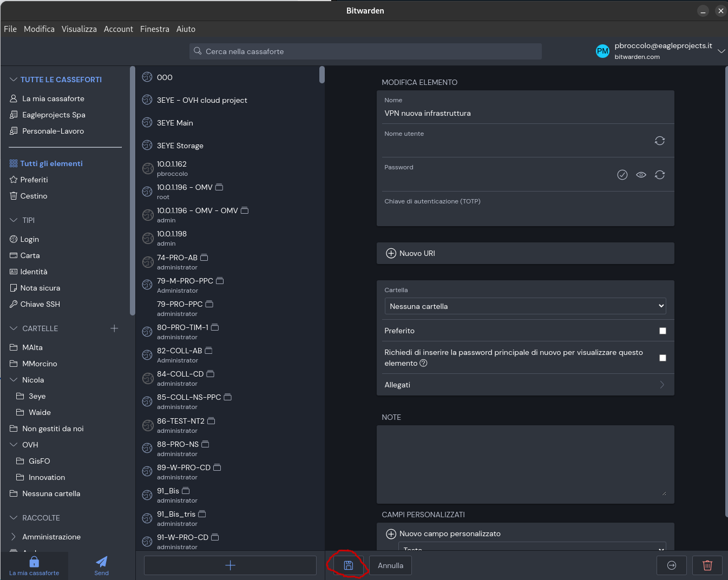The height and width of the screenshot is (580, 728).
Task: Open the Send paper plane tab
Action: 101,565
